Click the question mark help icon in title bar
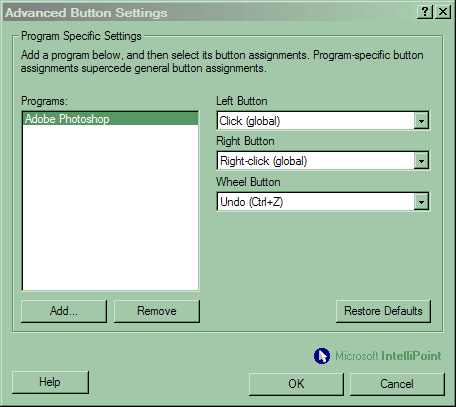This screenshot has height=407, width=456. tap(425, 12)
